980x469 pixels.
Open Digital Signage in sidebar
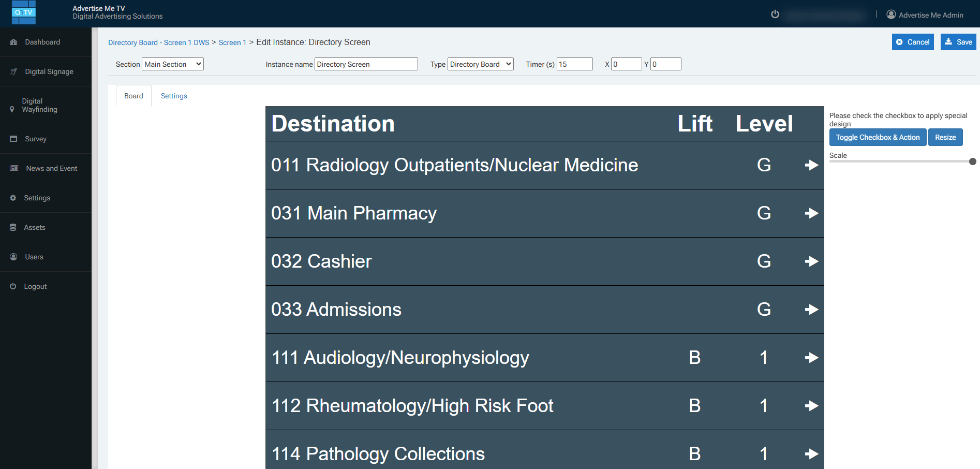pos(49,71)
